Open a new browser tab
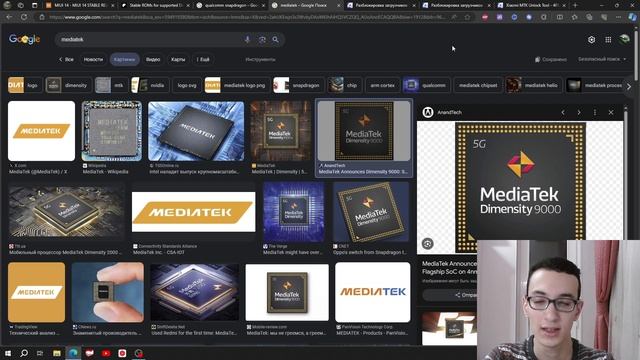The width and height of the screenshot is (640, 360). coord(575,5)
